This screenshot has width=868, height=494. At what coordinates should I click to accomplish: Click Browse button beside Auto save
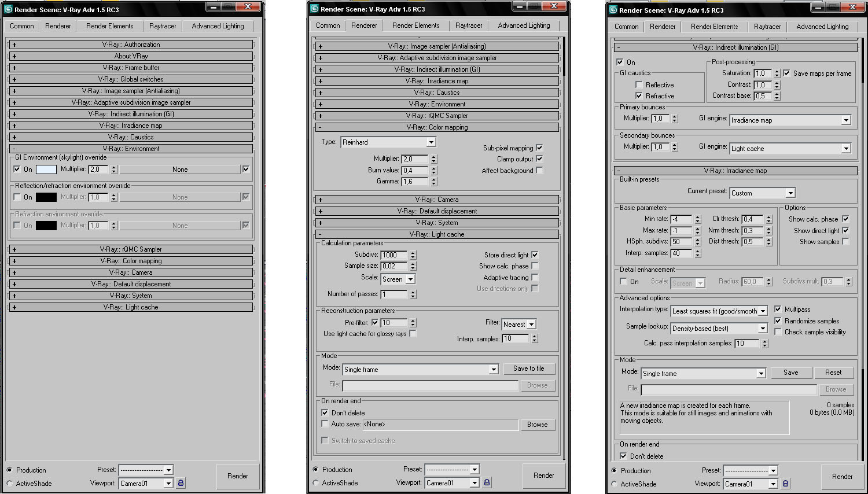537,425
